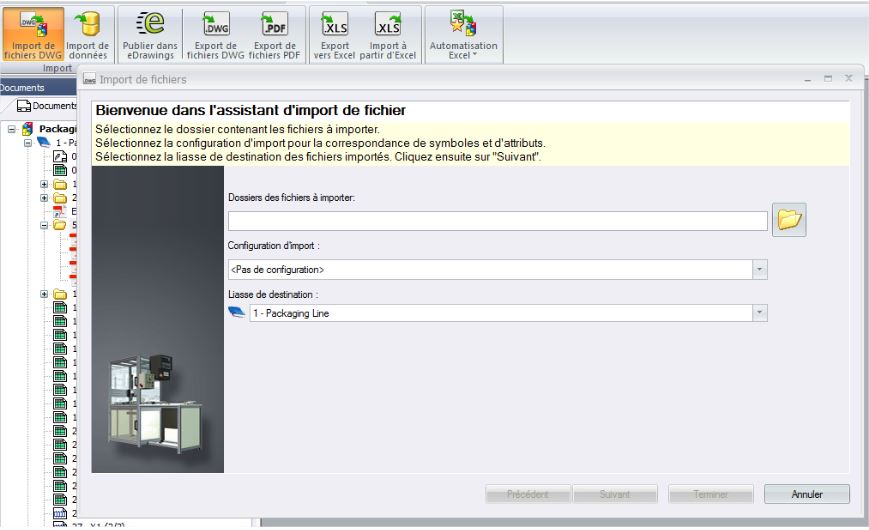Click the Annuler button
Viewport: 869px width, 530px height.
tap(807, 494)
